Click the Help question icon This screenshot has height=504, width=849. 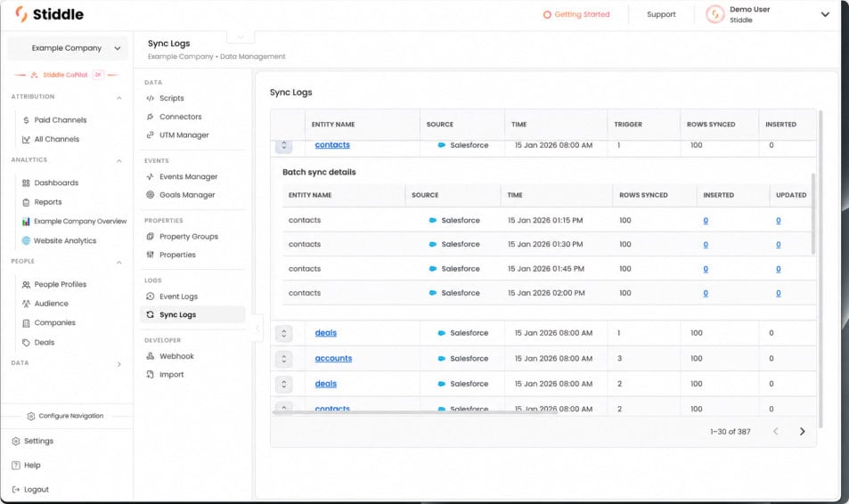pos(16,465)
